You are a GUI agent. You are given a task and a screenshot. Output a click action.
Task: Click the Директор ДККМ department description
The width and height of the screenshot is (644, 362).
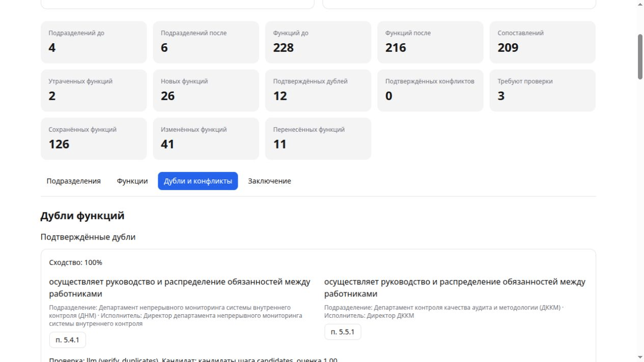pyautogui.click(x=444, y=312)
